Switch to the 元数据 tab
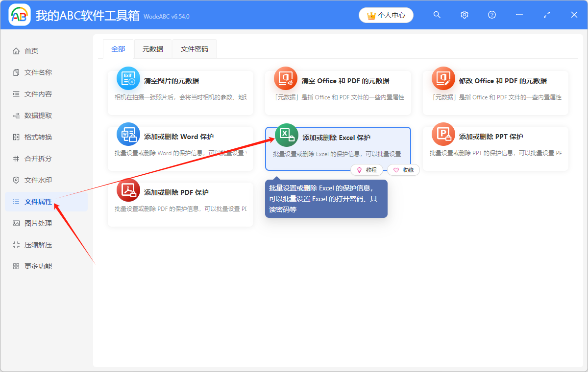The height and width of the screenshot is (372, 588). (x=152, y=49)
